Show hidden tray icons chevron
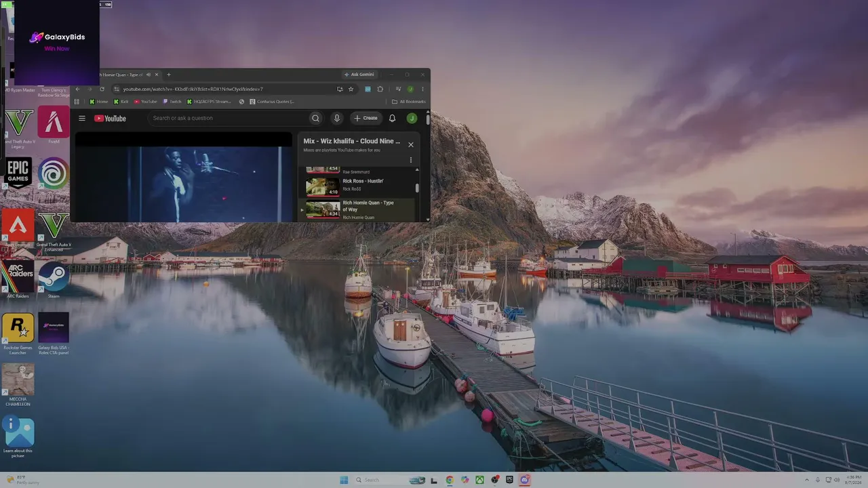Image resolution: width=868 pixels, height=488 pixels. click(806, 480)
